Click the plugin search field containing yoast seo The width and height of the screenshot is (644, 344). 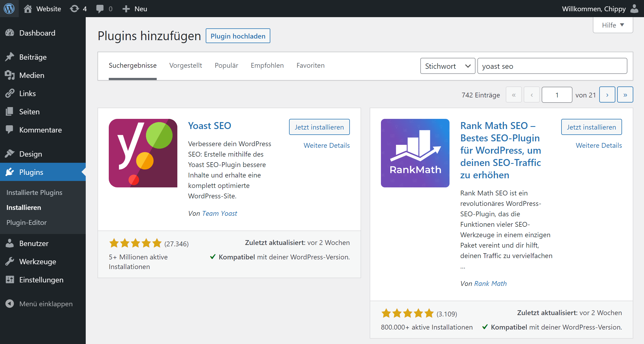click(552, 66)
